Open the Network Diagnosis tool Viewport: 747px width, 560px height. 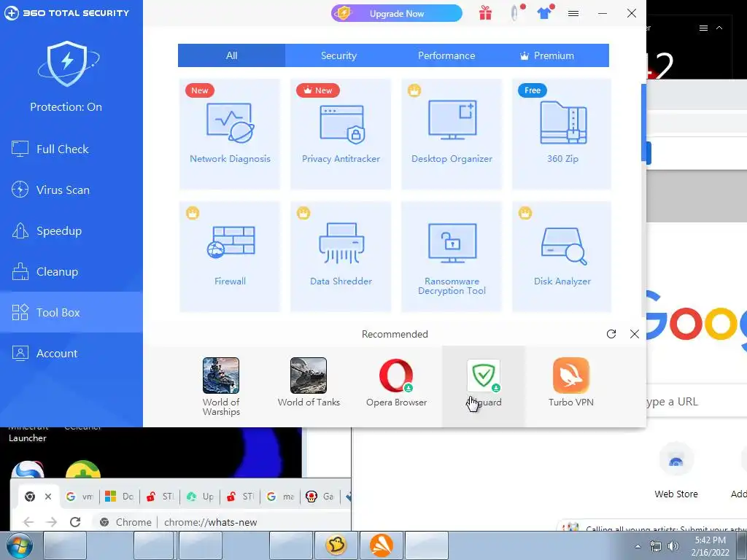coord(230,134)
